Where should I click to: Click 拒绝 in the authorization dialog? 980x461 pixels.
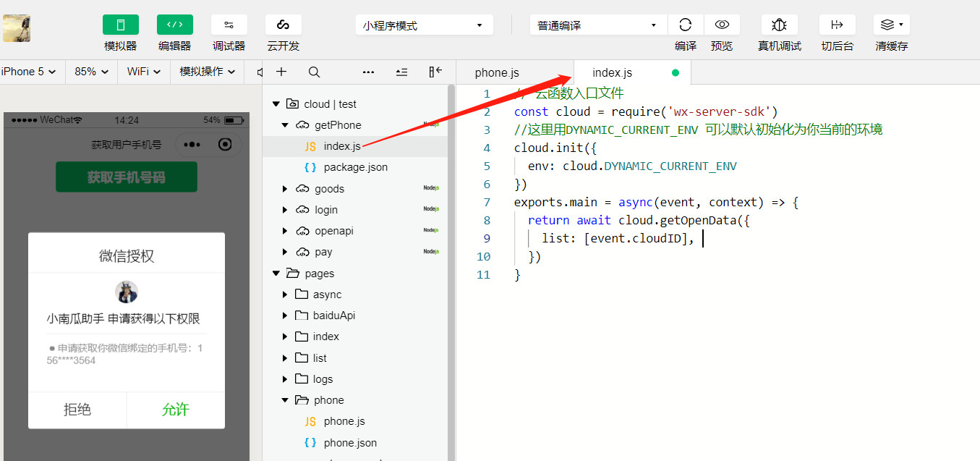[77, 410]
